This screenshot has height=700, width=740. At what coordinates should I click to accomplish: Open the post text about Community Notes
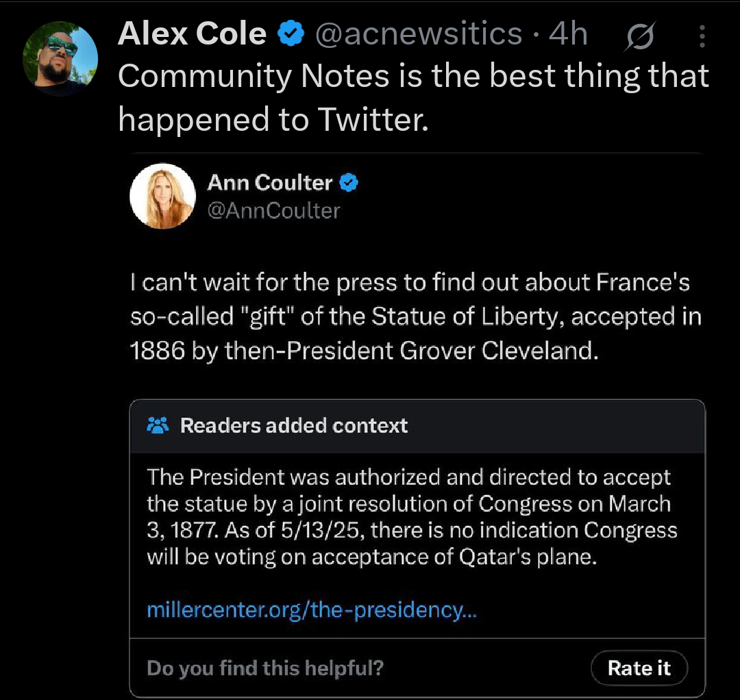coord(412,97)
